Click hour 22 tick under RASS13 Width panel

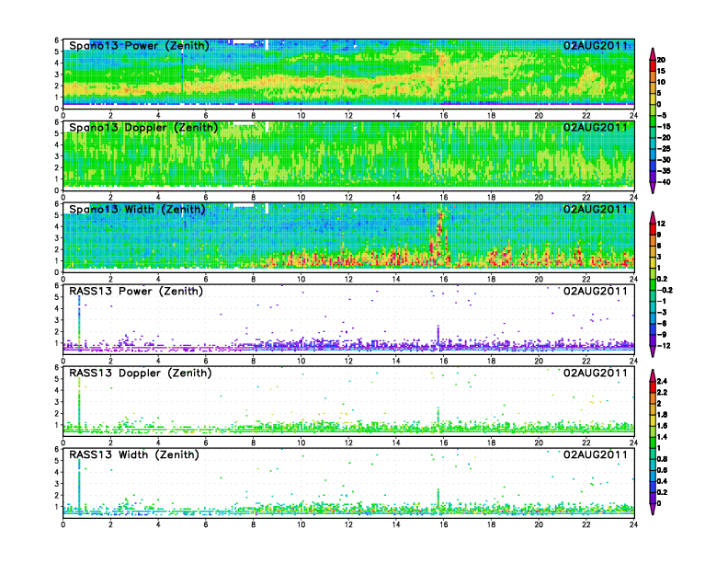click(x=586, y=524)
